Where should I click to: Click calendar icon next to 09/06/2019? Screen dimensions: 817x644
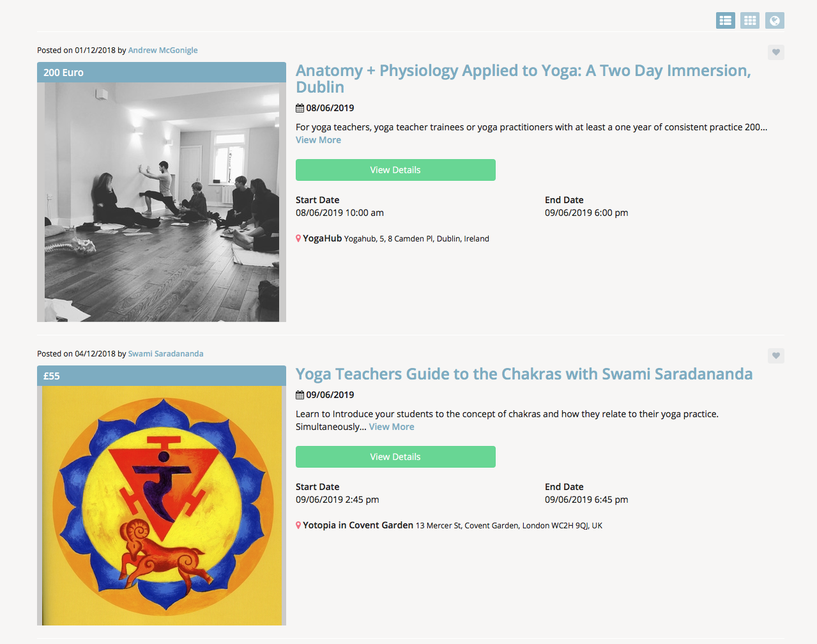click(x=300, y=395)
